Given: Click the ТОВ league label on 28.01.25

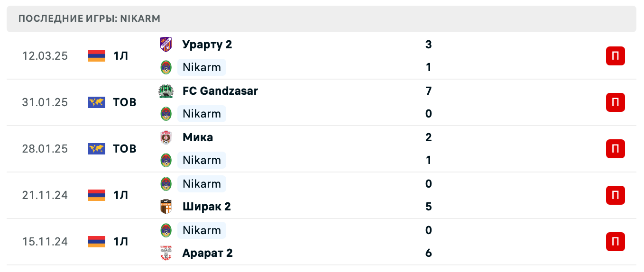Looking at the screenshot, I should [125, 149].
